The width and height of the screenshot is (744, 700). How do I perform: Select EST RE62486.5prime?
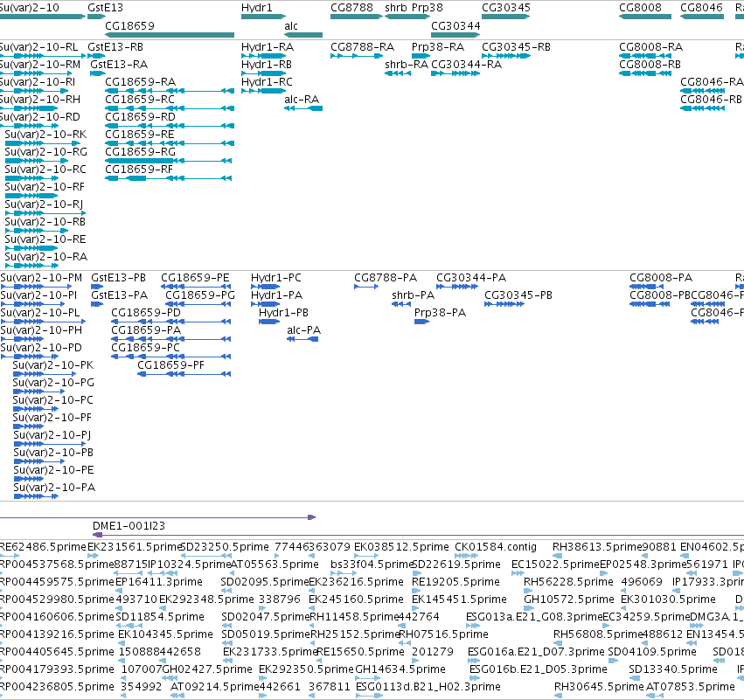tap(43, 547)
